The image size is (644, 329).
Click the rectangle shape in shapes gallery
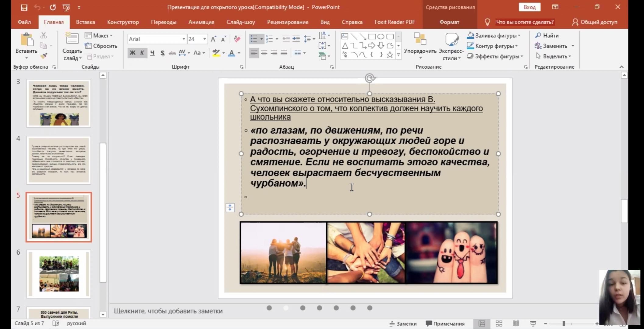point(372,37)
